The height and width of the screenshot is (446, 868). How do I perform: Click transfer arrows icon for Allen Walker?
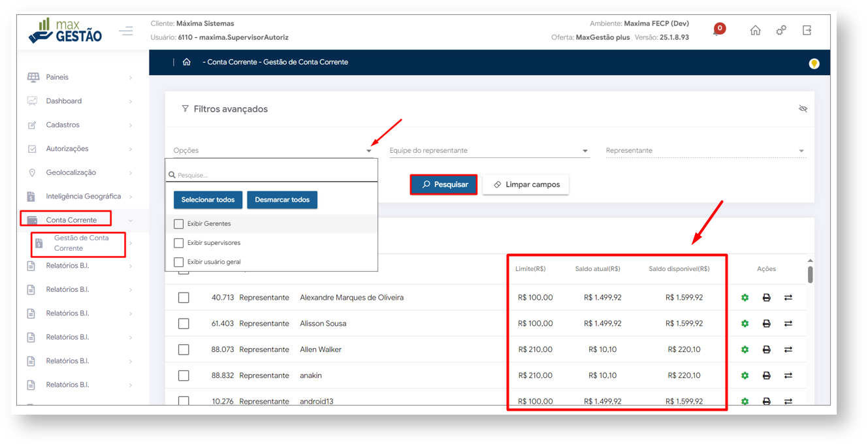click(788, 350)
